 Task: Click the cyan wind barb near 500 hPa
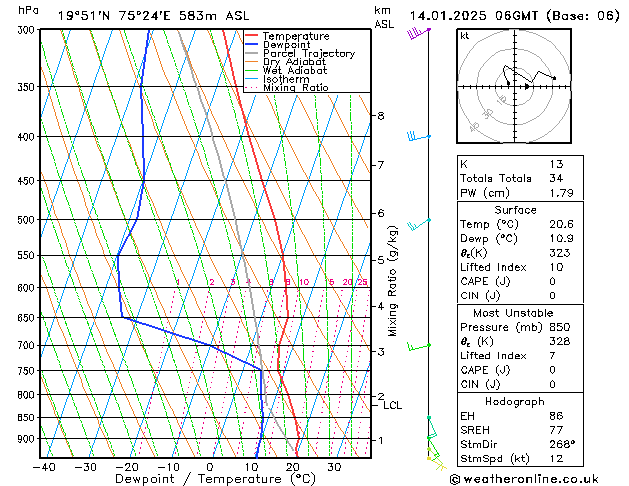click(417, 224)
